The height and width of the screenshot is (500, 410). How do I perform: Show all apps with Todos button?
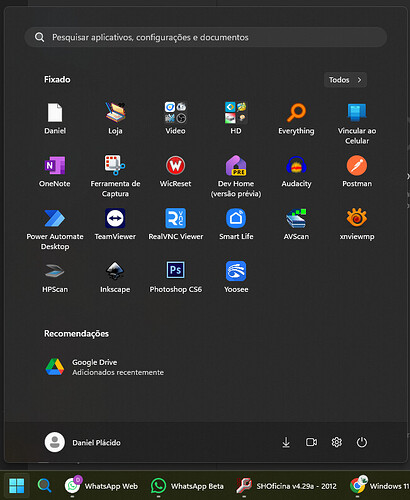(345, 80)
